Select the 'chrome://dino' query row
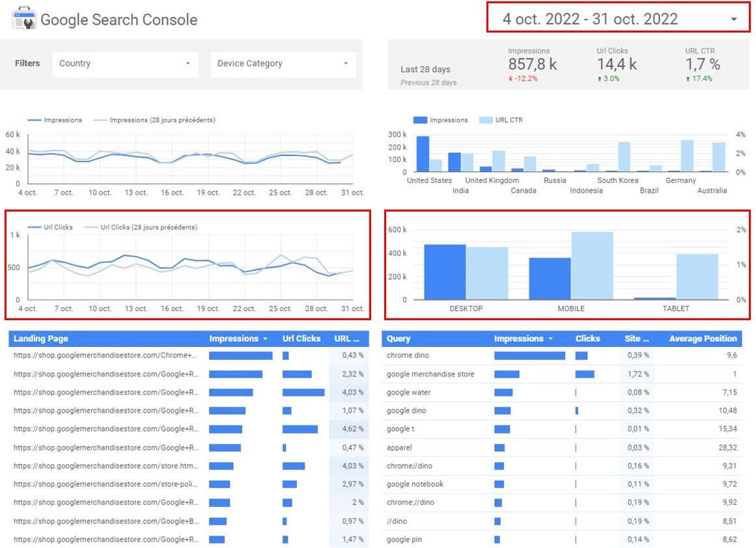This screenshot has height=548, width=756. (562, 502)
